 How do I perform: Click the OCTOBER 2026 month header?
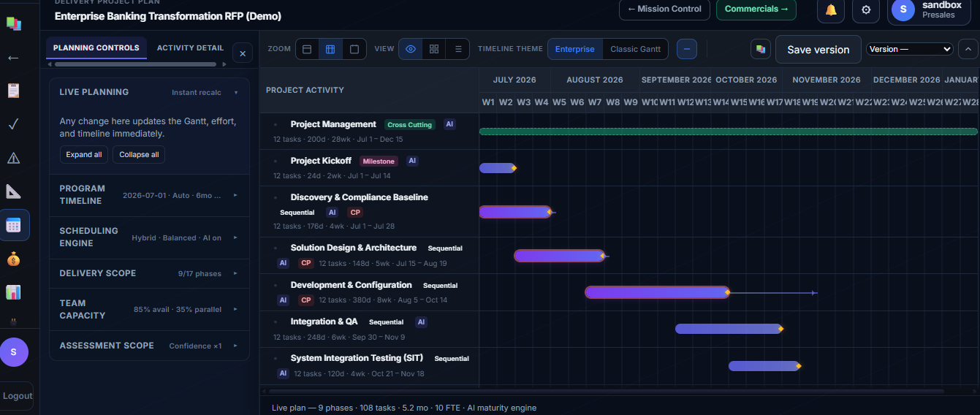[x=746, y=80]
